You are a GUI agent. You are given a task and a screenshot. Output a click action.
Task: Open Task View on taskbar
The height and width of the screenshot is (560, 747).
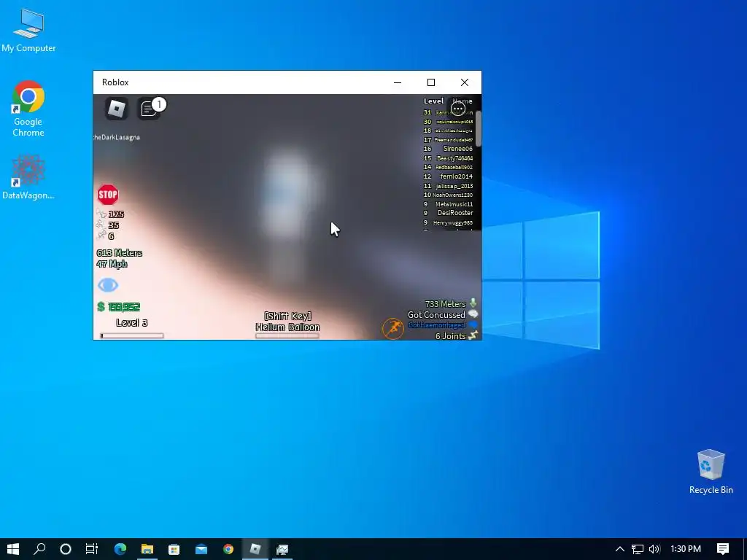coord(91,549)
